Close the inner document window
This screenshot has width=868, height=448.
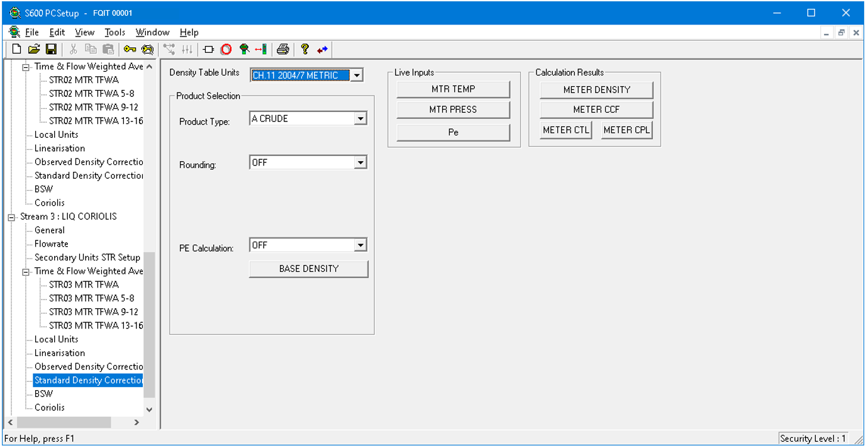855,33
